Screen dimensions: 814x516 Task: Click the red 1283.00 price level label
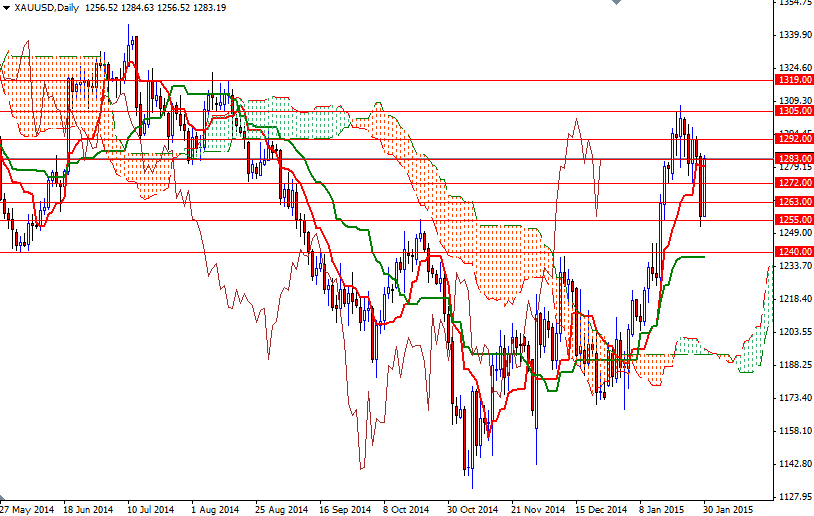[794, 158]
